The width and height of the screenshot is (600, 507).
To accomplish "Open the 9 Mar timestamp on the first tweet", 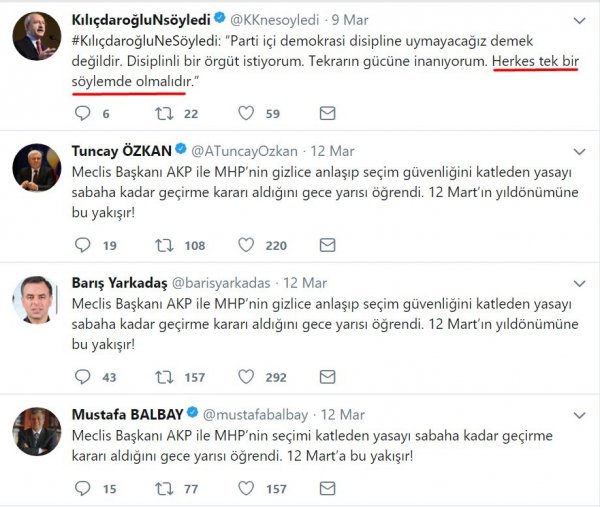I will pos(350,20).
